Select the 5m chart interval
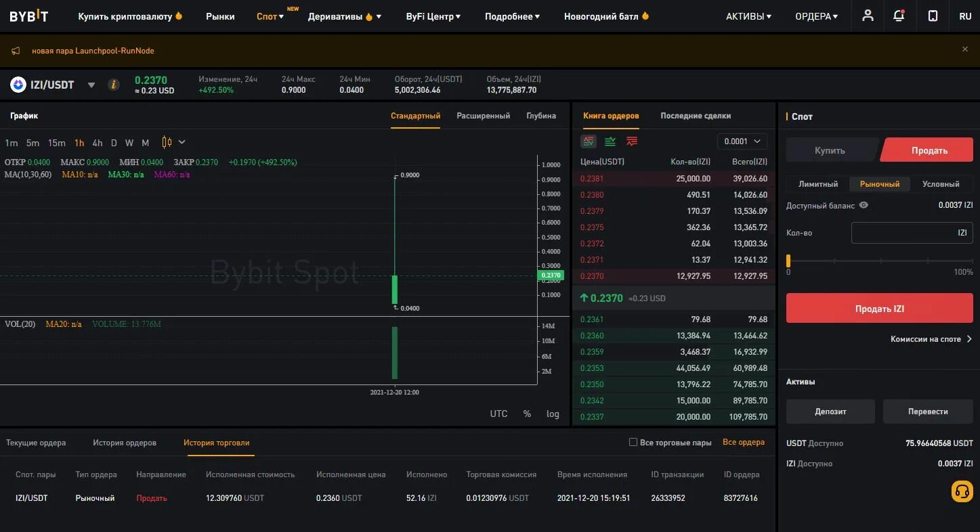Screen dimensions: 980x532 click(33, 143)
